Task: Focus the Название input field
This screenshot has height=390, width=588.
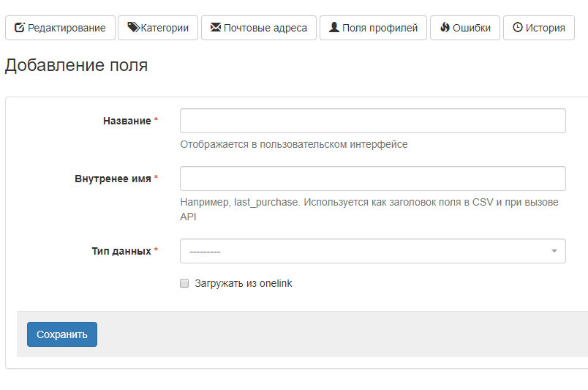Action: coord(373,121)
